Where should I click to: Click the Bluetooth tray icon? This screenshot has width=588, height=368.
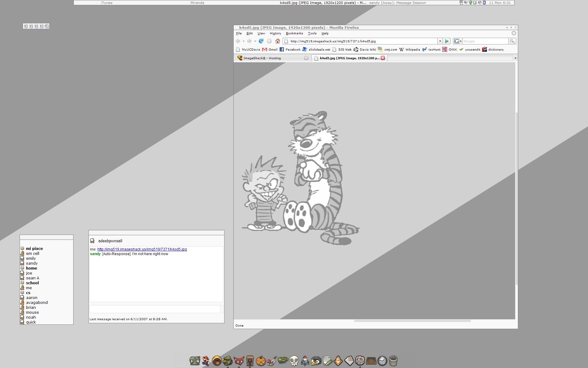[x=484, y=3]
